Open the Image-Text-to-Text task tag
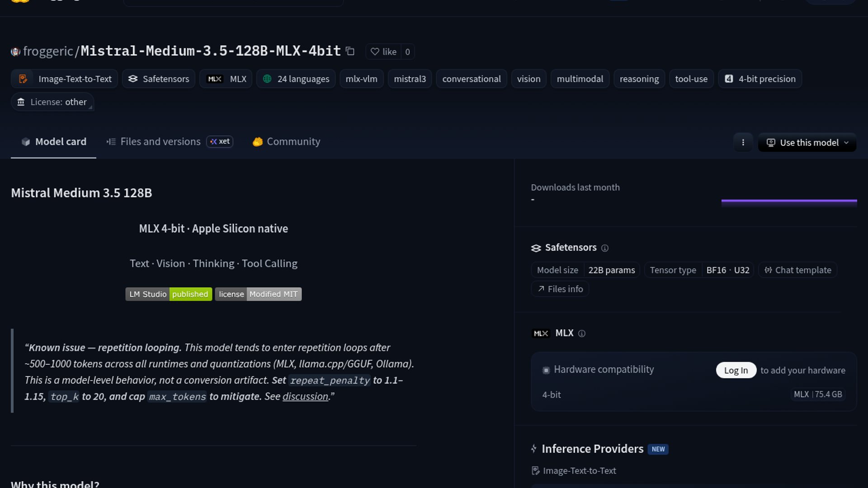 (64, 79)
